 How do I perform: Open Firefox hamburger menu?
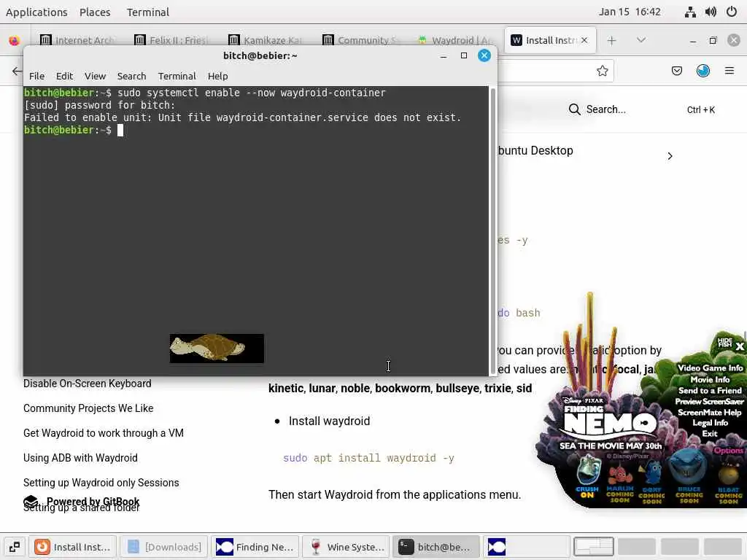tap(729, 71)
